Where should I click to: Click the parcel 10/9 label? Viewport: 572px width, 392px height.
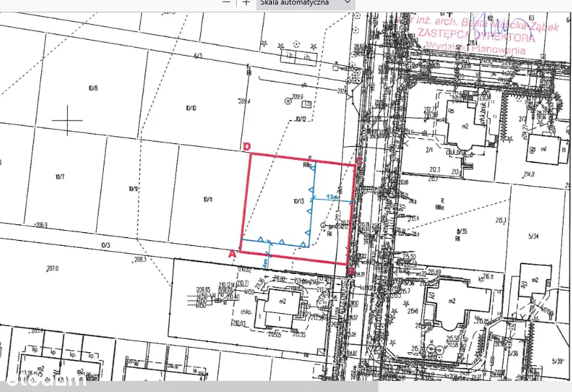click(x=133, y=188)
